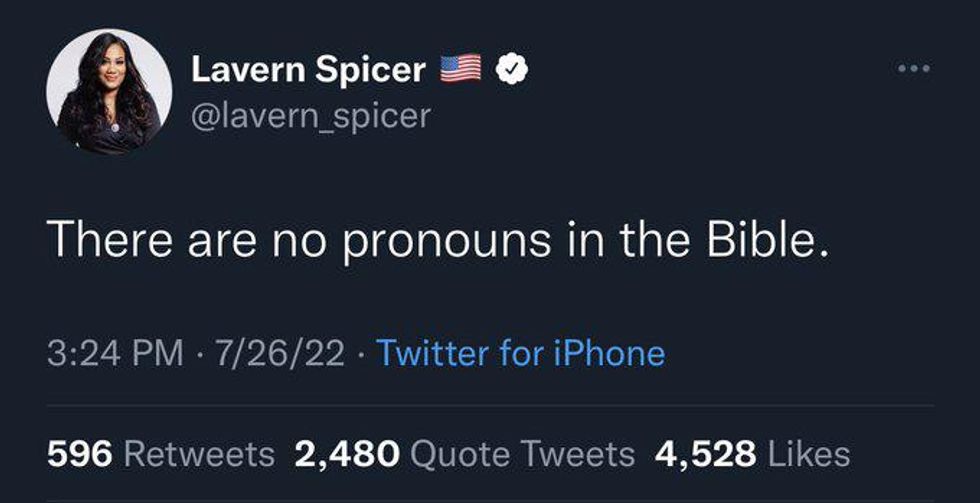
Task: Click the 2,480 quote tweet count
Action: pos(347,454)
